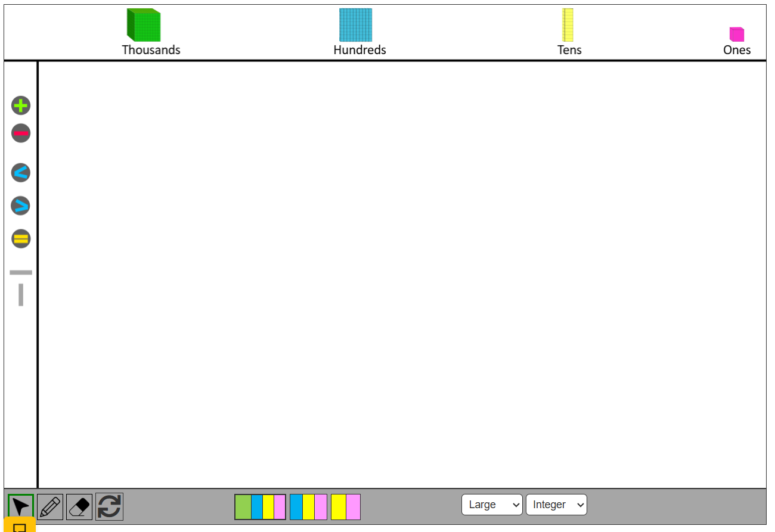Click the green Thousands cube block
This screenshot has height=532, width=775.
(x=144, y=25)
